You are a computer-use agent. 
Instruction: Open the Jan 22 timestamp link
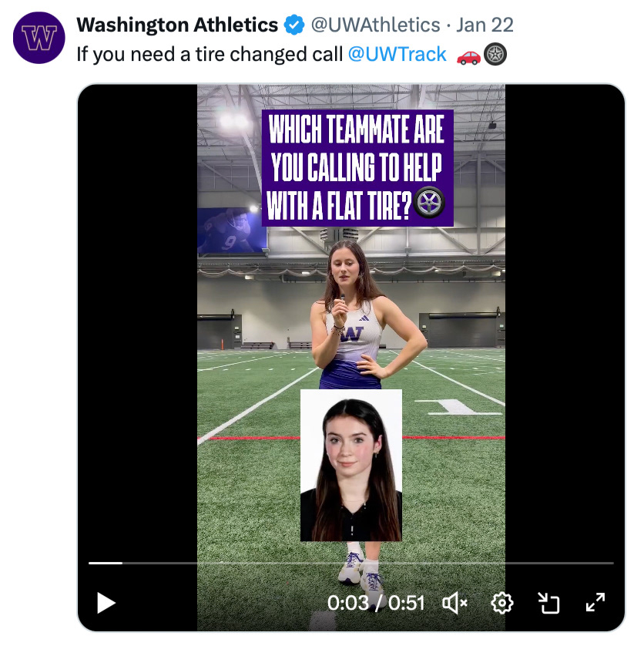[485, 25]
